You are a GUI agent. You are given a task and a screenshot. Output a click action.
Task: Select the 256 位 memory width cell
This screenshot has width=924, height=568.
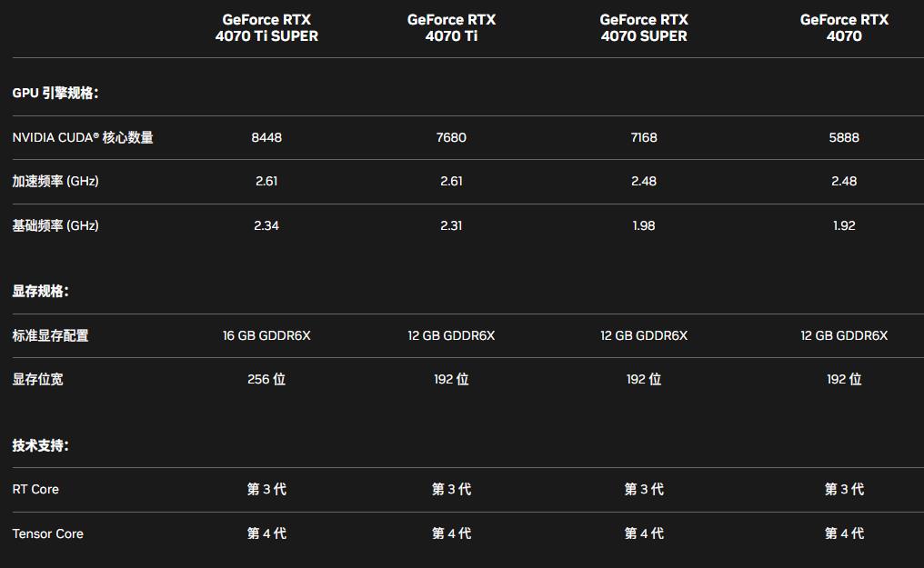(266, 379)
